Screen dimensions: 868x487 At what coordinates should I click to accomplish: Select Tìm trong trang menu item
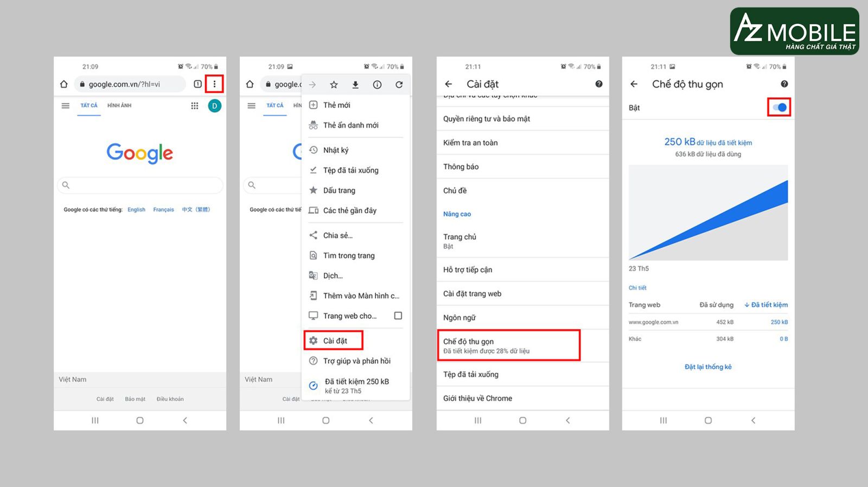point(355,255)
